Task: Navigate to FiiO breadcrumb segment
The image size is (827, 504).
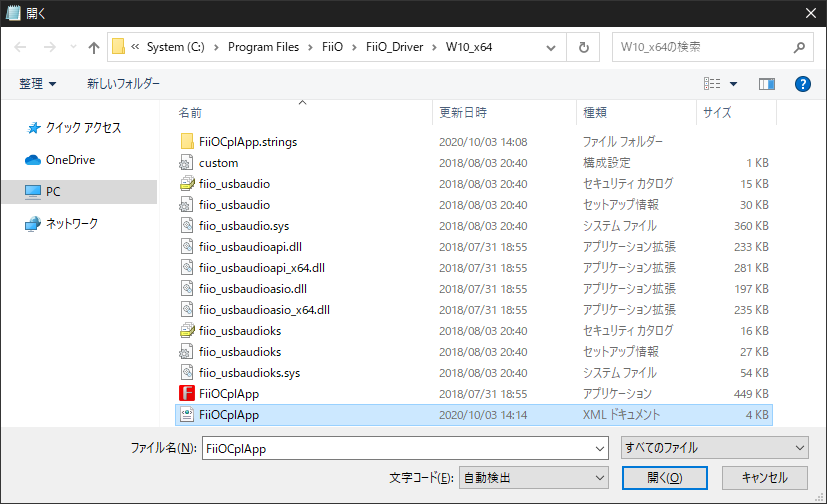Action: pos(332,47)
